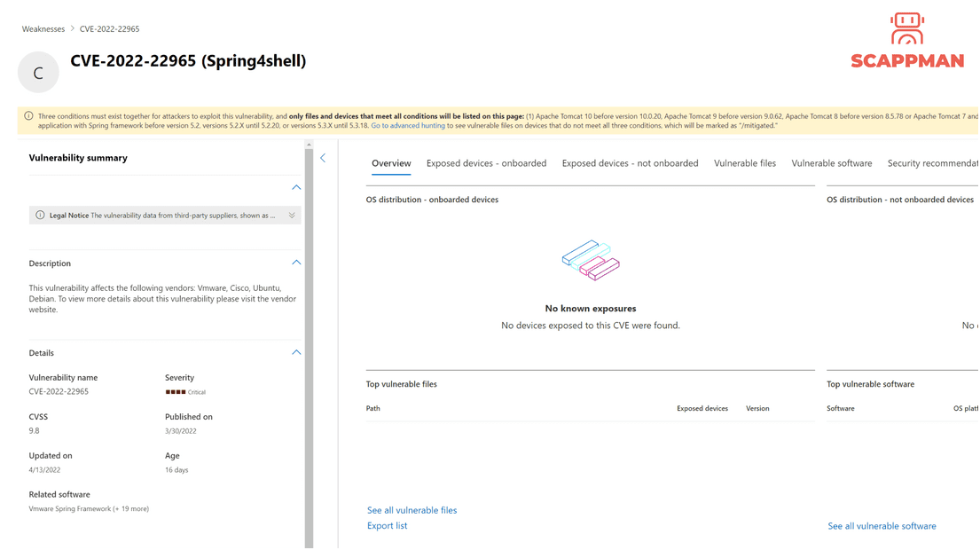The width and height of the screenshot is (980, 550).
Task: Click the circular "C" icon beside the CVE title
Action: point(38,71)
